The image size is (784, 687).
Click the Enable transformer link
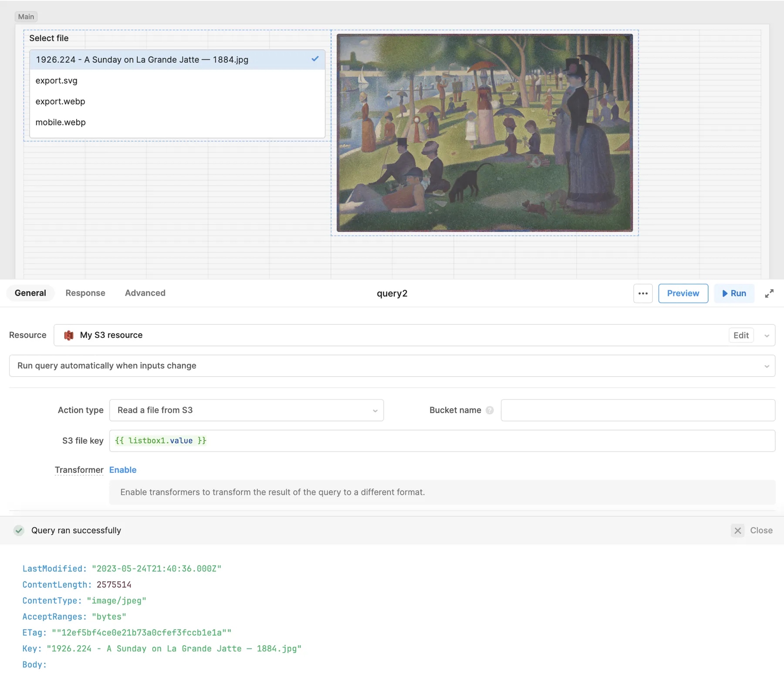pyautogui.click(x=123, y=470)
